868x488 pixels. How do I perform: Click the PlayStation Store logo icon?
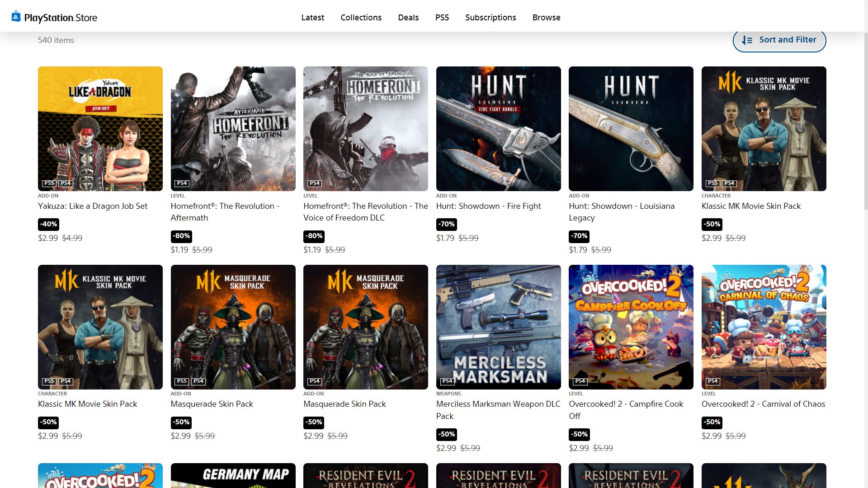16,17
